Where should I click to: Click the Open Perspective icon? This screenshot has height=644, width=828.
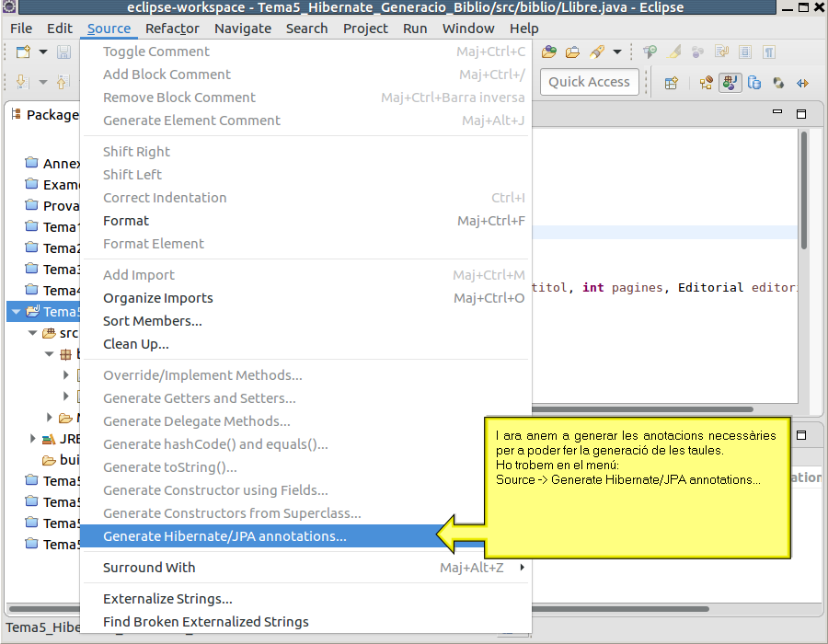click(672, 83)
